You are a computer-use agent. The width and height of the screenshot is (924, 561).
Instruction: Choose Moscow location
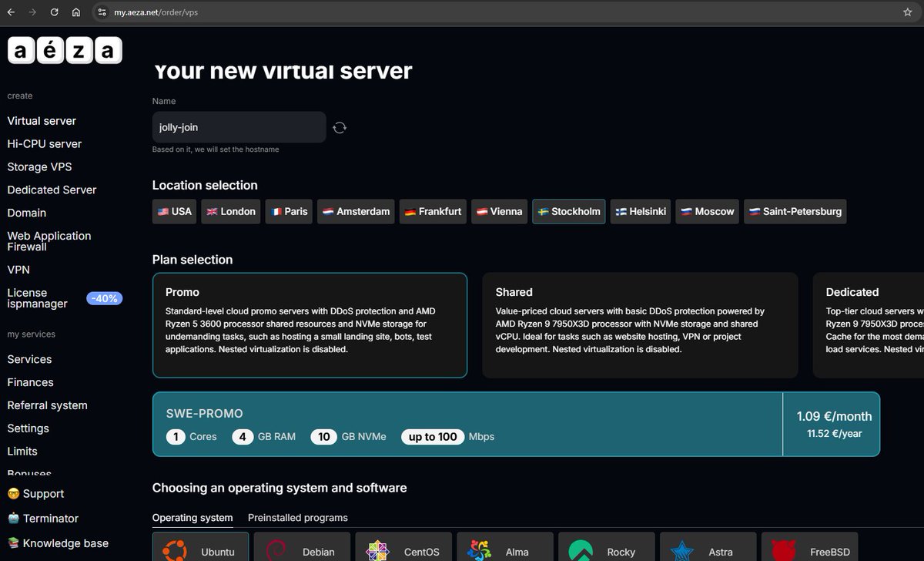[x=708, y=211]
